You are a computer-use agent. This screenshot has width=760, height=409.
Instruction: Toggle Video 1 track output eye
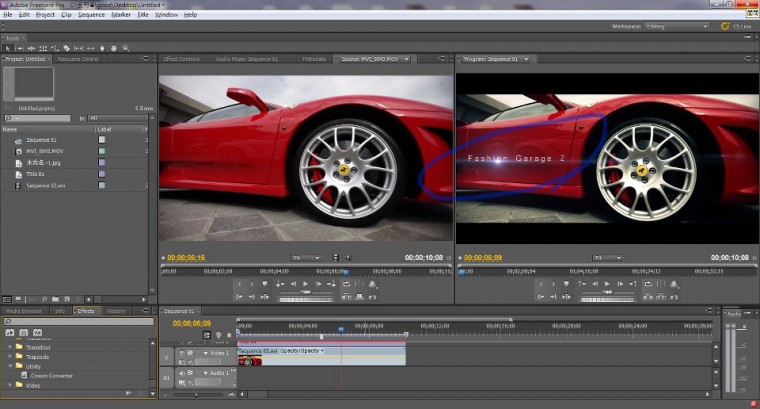(x=181, y=353)
